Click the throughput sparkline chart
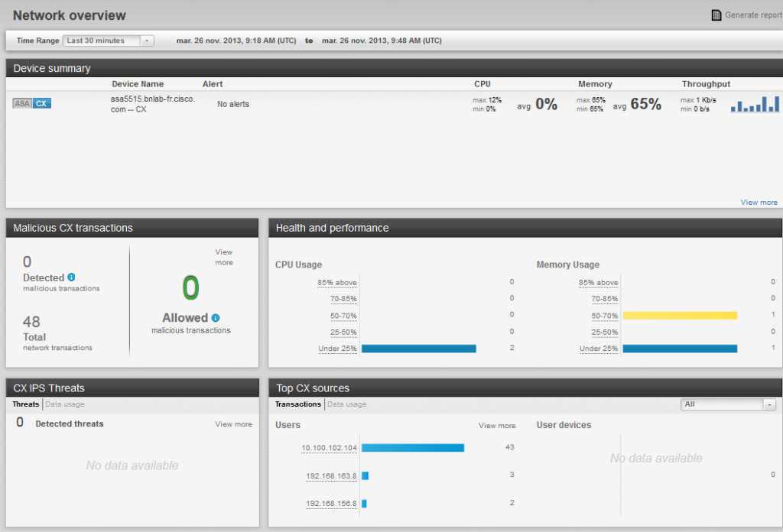Viewport: 783px width, 532px height. [x=754, y=104]
